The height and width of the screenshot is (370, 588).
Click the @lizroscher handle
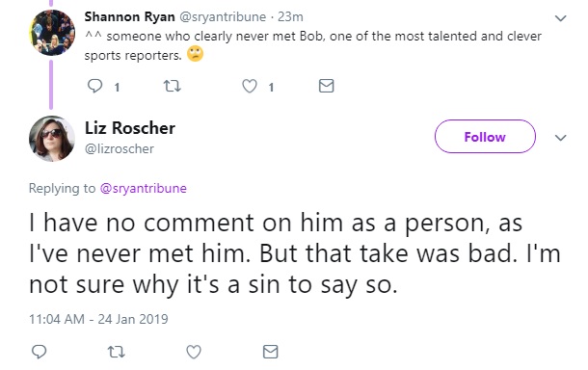tap(120, 148)
